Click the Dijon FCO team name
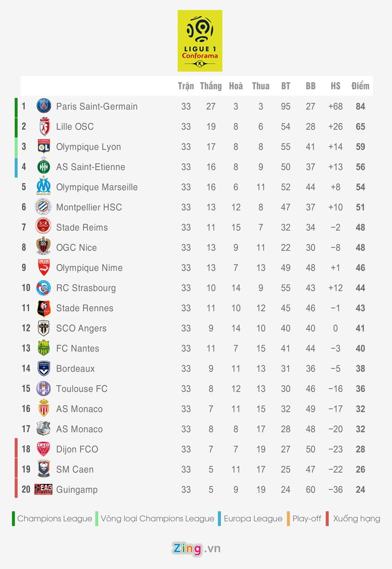Viewport: 392px width, 569px height. coord(77,449)
